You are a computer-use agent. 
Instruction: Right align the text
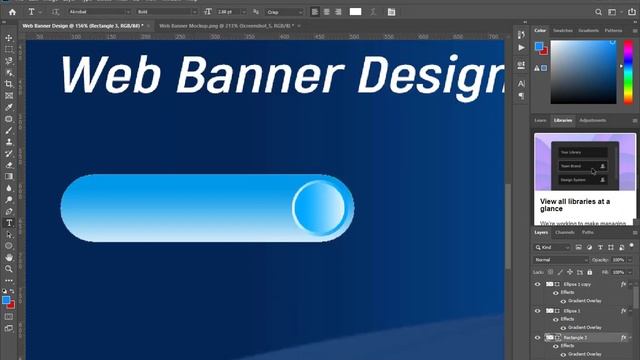click(338, 12)
